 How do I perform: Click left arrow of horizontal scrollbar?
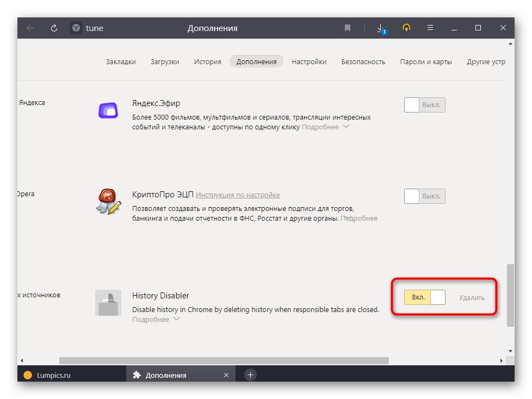[22, 360]
